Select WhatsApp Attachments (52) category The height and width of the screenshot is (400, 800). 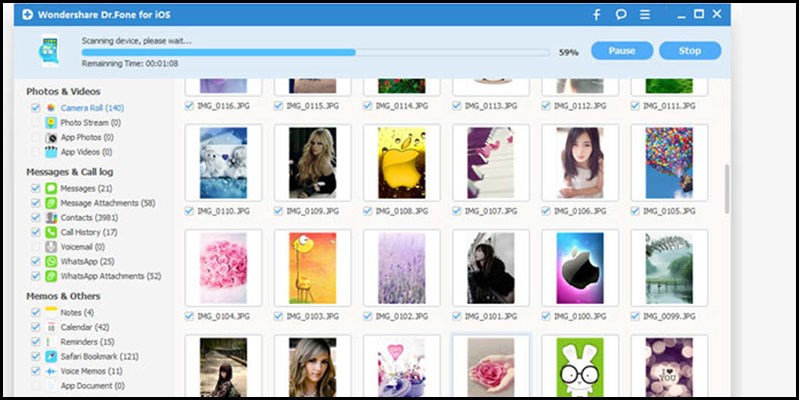[x=111, y=276]
